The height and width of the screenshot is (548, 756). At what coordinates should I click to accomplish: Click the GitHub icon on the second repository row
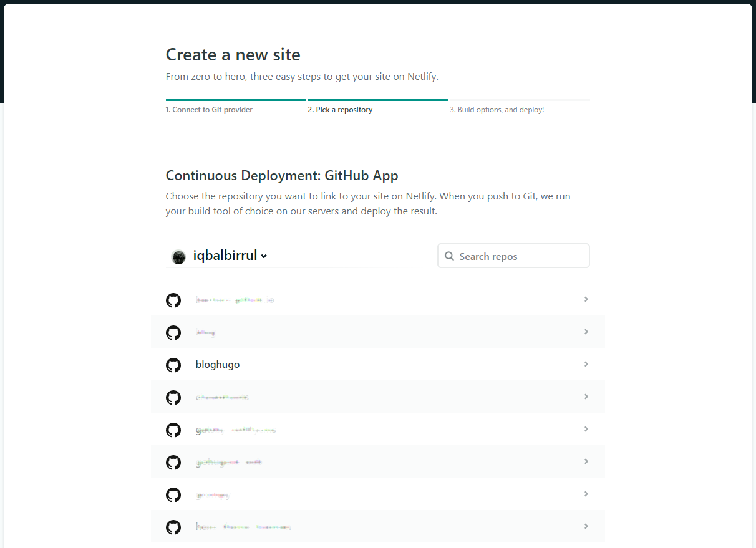pos(173,332)
